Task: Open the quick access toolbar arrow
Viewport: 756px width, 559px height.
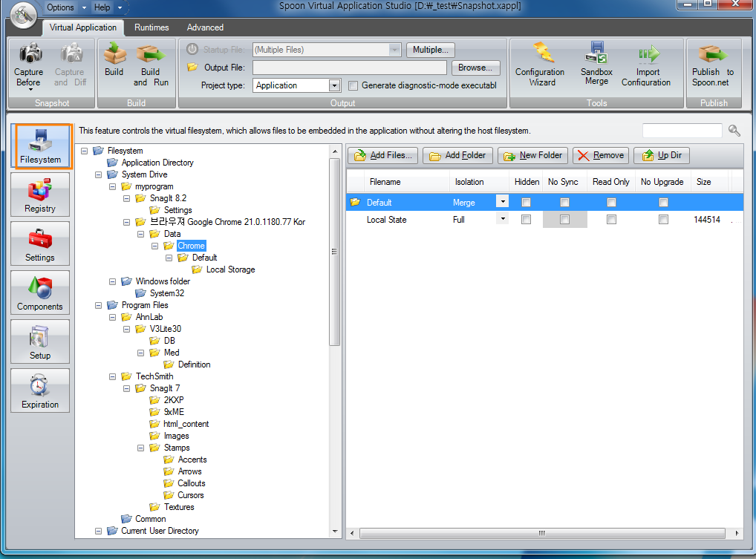Action: coord(120,7)
